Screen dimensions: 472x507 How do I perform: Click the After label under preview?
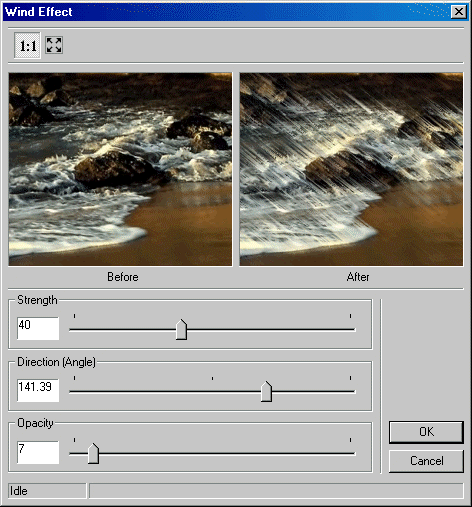(358, 277)
